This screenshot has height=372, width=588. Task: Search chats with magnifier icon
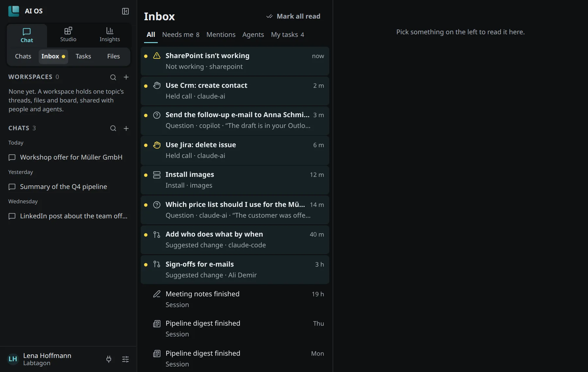coord(113,129)
